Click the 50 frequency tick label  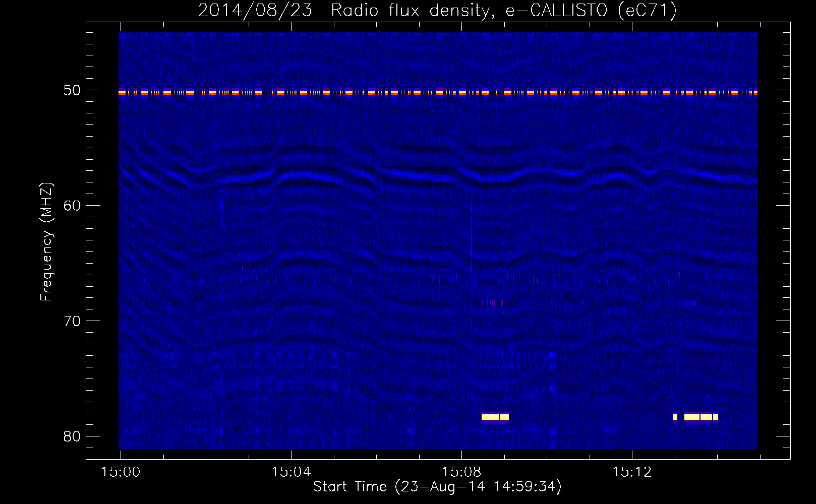(x=72, y=90)
